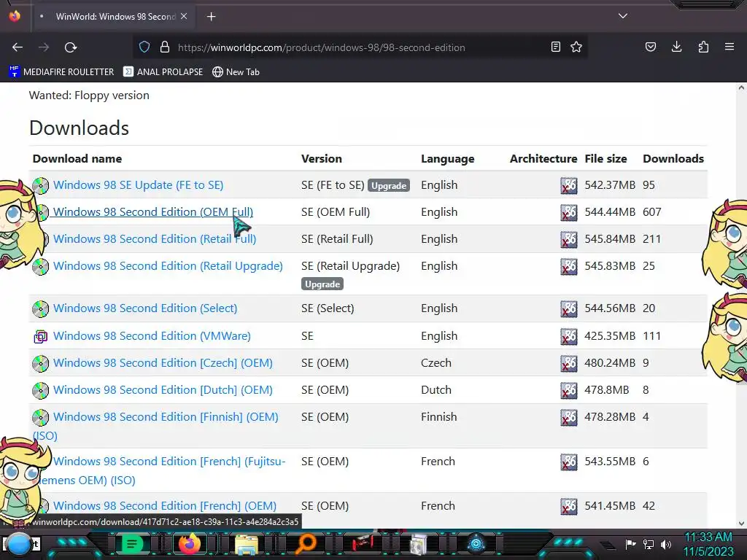Click disc icon beside Windows 98 SE Update
Screen dimensions: 747x560
pos(41,186)
